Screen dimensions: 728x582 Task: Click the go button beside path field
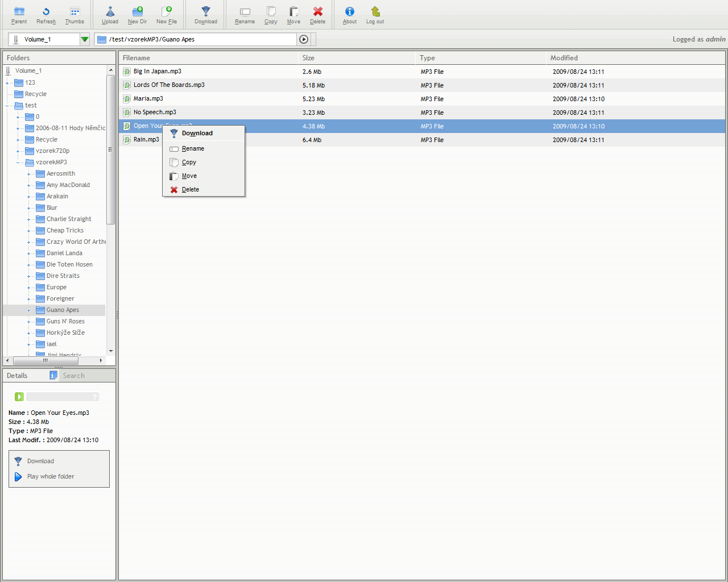pyautogui.click(x=304, y=39)
